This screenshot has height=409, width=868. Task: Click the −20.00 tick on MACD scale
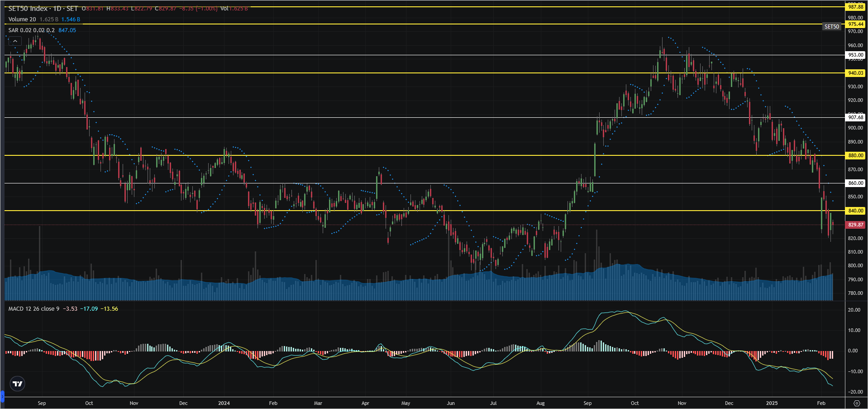tap(854, 392)
